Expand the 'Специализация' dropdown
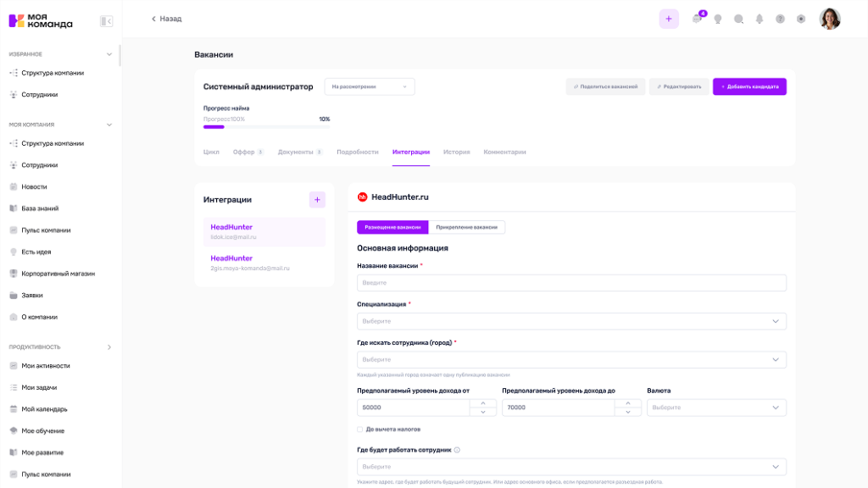This screenshot has height=488, width=868. (571, 321)
